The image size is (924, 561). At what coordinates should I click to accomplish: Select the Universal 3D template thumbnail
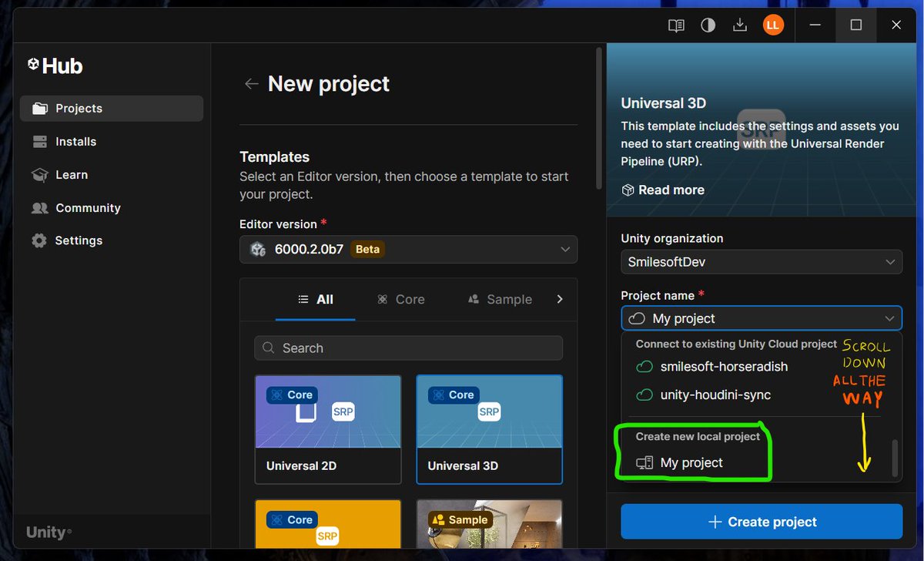point(490,412)
